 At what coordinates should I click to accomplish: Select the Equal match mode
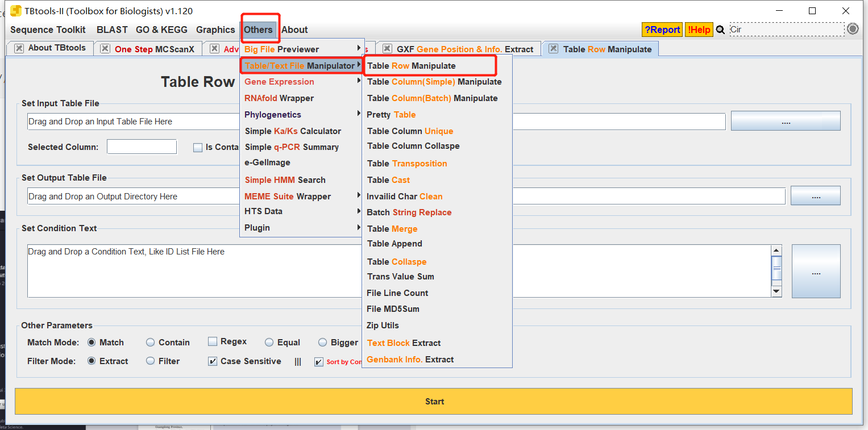click(269, 343)
